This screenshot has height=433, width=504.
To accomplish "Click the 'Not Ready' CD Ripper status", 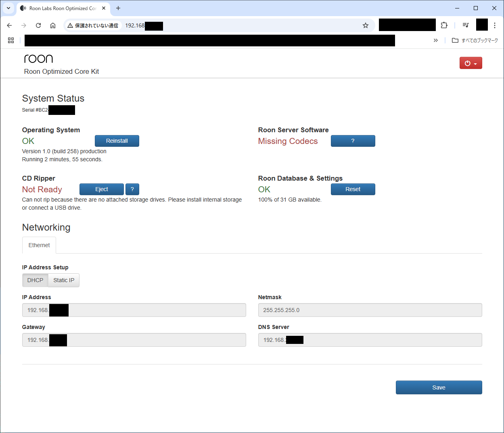I will (42, 189).
